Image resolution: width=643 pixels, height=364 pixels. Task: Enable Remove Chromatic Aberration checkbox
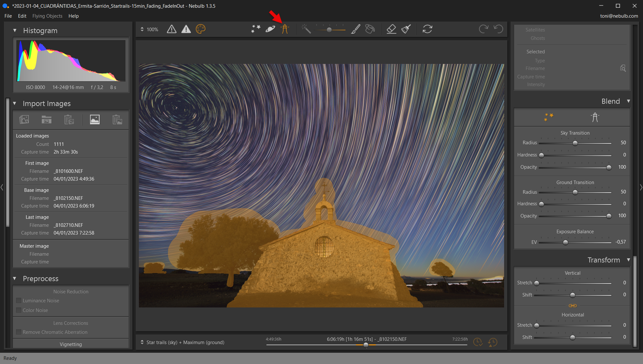[x=19, y=332]
